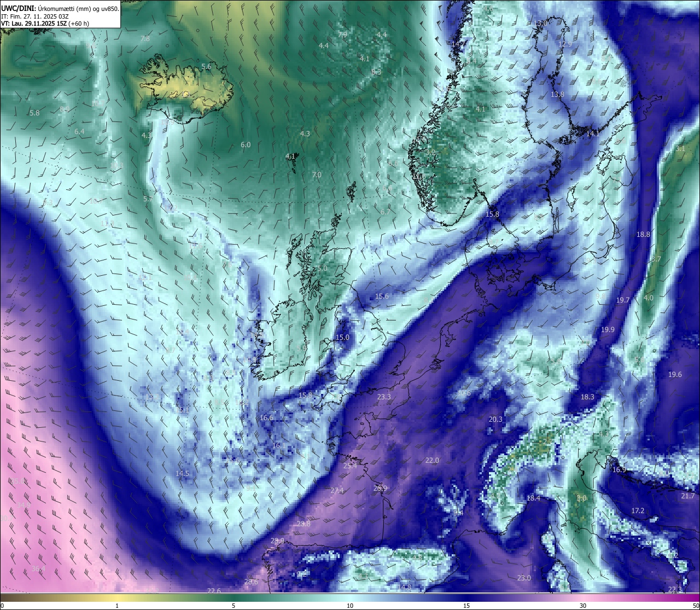Click the 18.8 value over eastern Europe
This screenshot has height=610, width=700.
(x=643, y=235)
